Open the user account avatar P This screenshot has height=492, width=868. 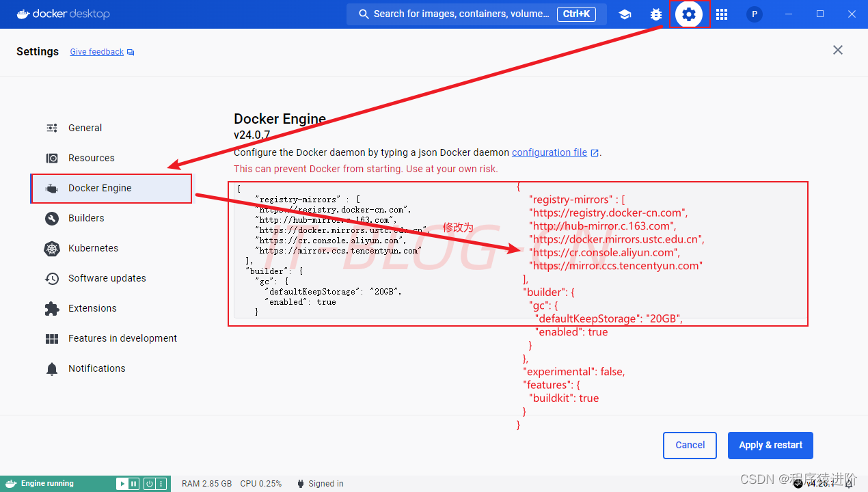click(x=755, y=14)
